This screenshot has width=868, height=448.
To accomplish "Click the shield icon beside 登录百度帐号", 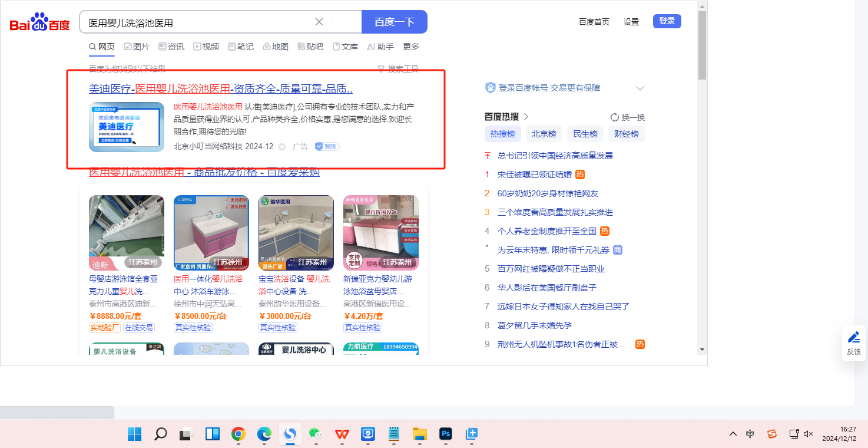I will pyautogui.click(x=490, y=88).
